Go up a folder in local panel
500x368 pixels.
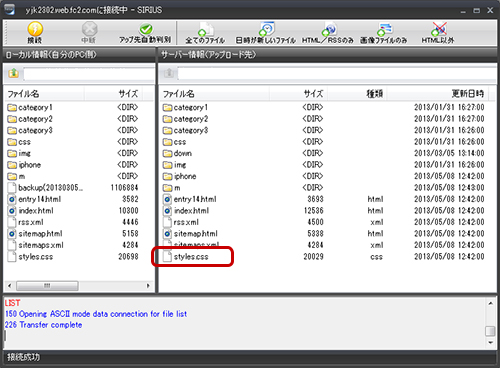[x=13, y=73]
